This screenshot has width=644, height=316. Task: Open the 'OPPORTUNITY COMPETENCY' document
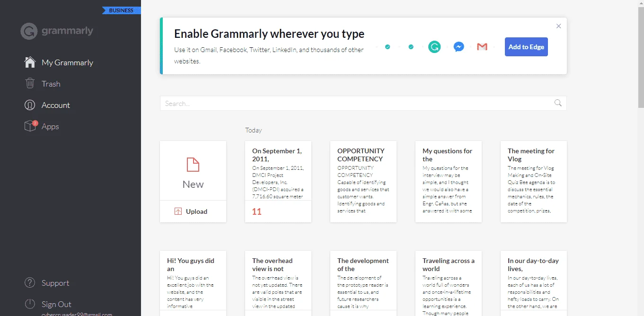click(363, 182)
